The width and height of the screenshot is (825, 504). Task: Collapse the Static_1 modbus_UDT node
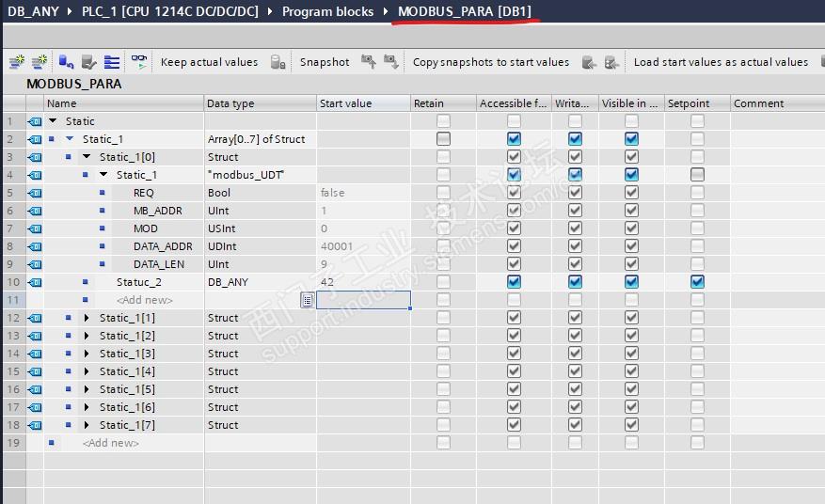click(x=103, y=175)
